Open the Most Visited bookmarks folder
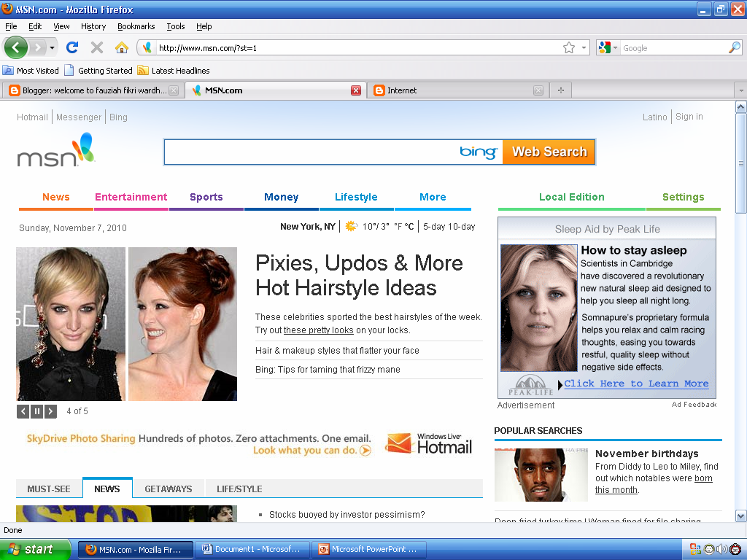This screenshot has width=747, height=560. [x=31, y=71]
